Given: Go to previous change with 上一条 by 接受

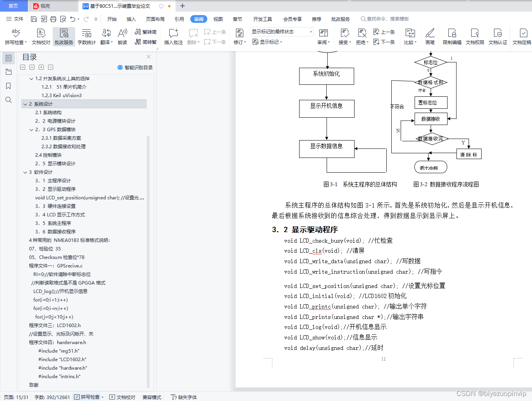Looking at the screenshot, I should (384, 32).
